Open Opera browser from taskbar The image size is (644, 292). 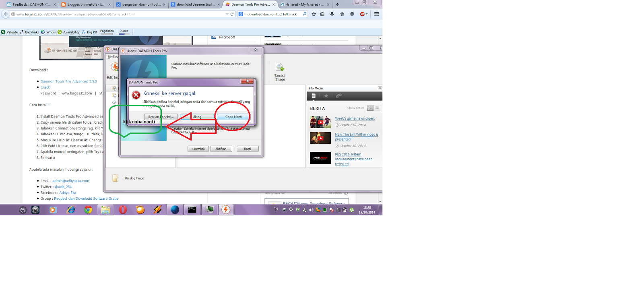[123, 210]
